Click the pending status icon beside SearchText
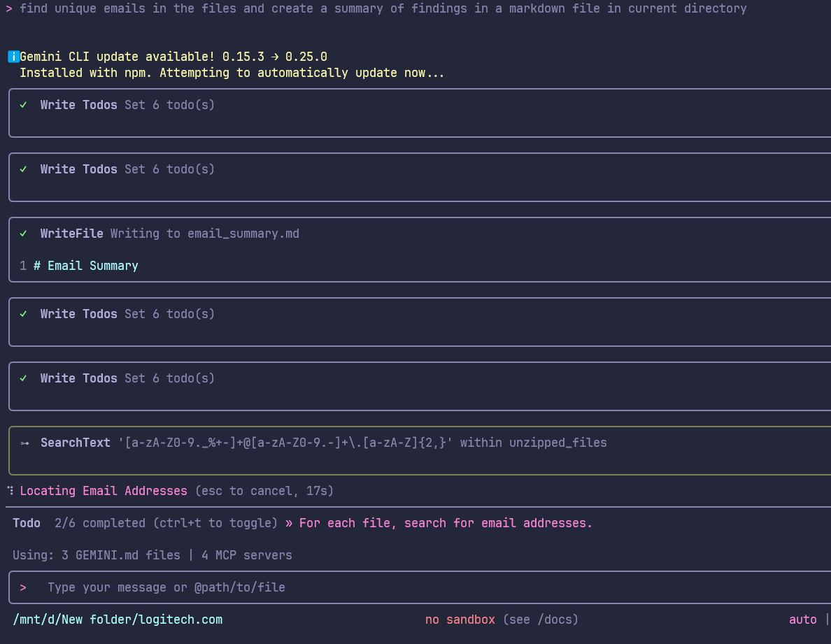Screen dimensions: 831x644 pyautogui.click(x=24, y=443)
